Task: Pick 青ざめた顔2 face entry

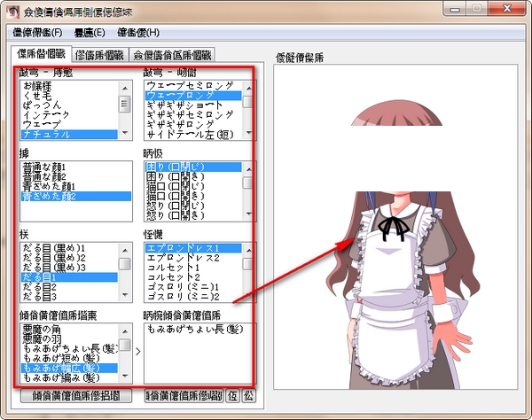Action: pyautogui.click(x=76, y=196)
